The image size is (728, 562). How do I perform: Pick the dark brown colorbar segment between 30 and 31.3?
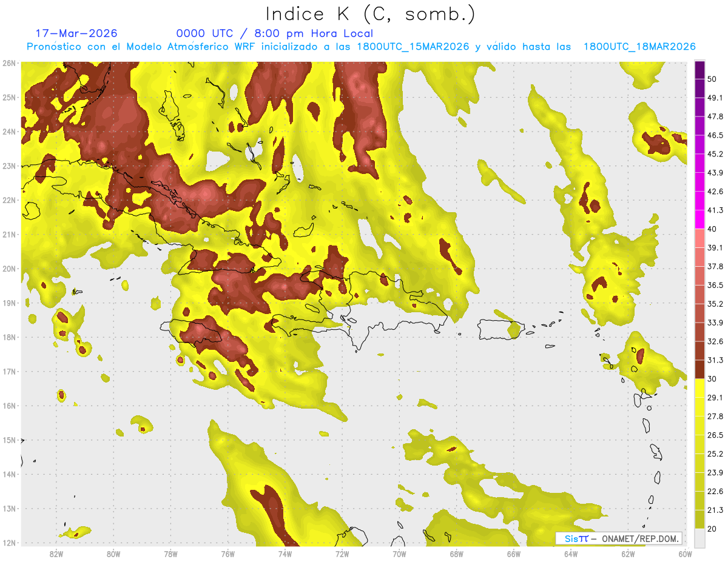pyautogui.click(x=699, y=369)
